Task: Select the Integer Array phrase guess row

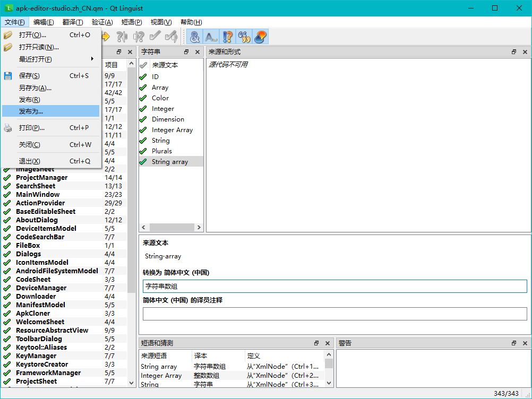Action: pyautogui.click(x=231, y=376)
